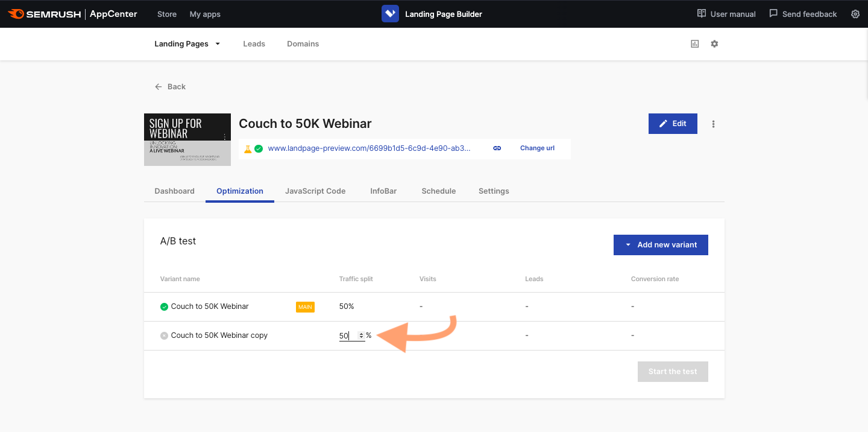Expand the Landing Pages dropdown
Viewport: 868px width, 432px height.
click(219, 43)
